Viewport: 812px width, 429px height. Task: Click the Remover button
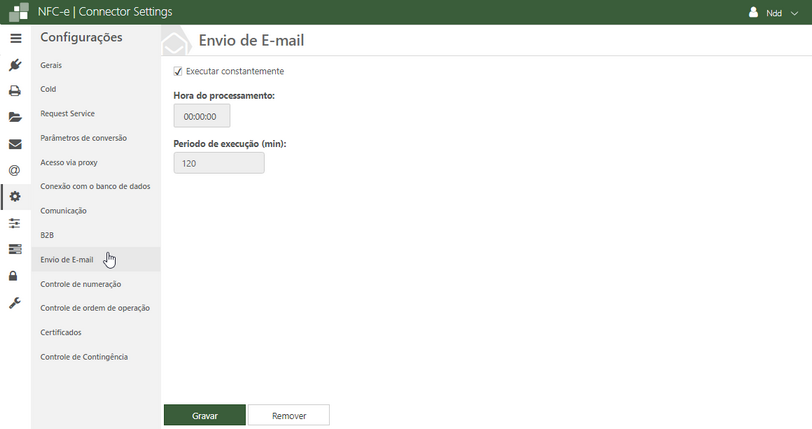point(289,416)
